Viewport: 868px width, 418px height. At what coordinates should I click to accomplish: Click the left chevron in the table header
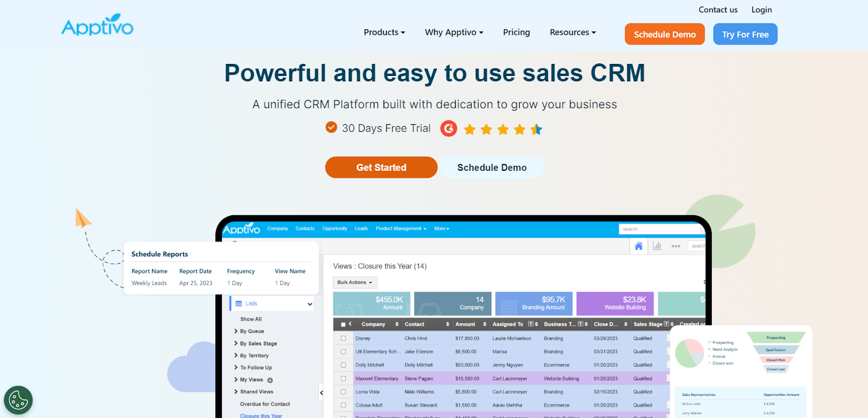[x=350, y=324]
